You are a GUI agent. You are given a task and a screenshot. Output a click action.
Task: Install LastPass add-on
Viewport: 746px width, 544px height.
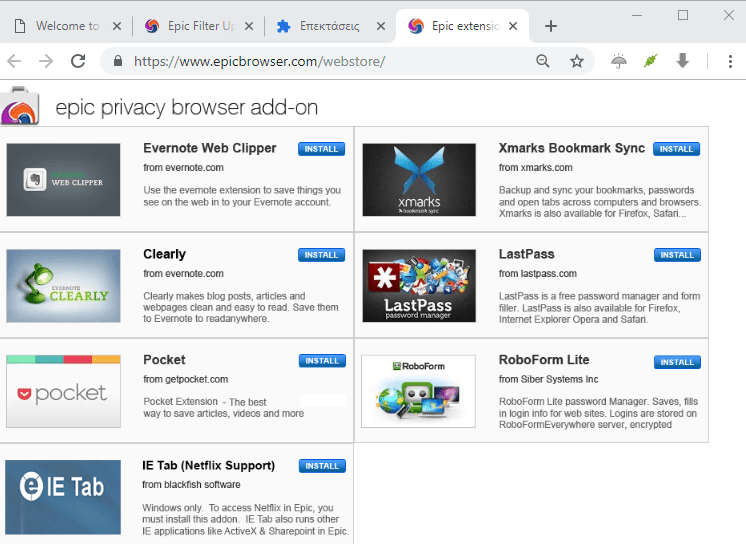677,255
